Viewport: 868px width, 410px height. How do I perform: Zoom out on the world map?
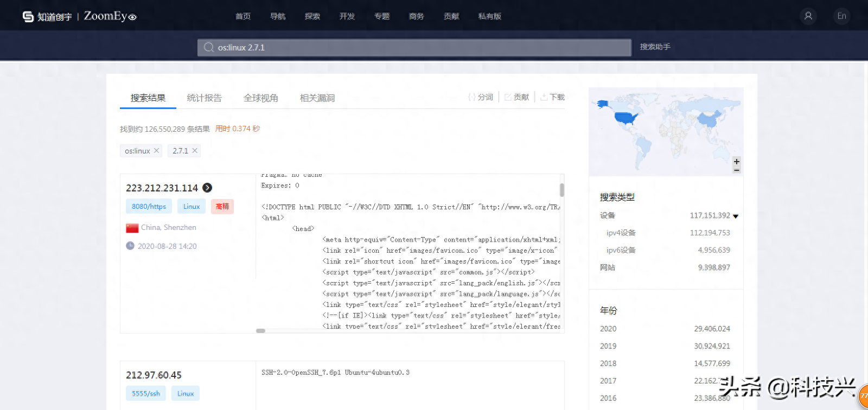[x=737, y=170]
